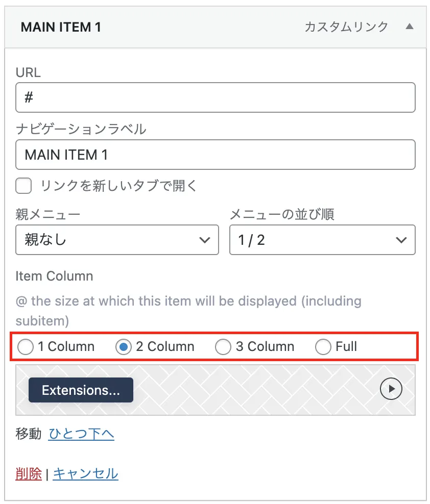Viewport: 430px width, 504px height.
Task: Focus the URL input field
Action: tap(216, 97)
